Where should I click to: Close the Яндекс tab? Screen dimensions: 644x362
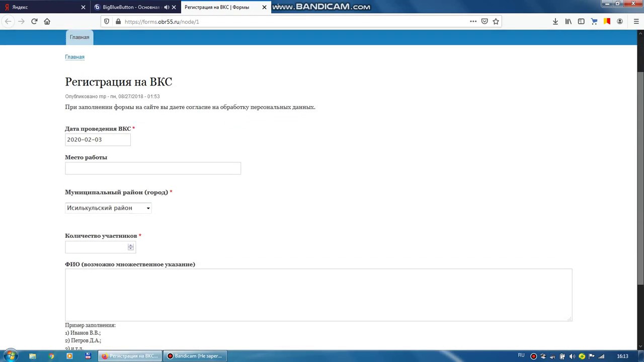(x=84, y=7)
